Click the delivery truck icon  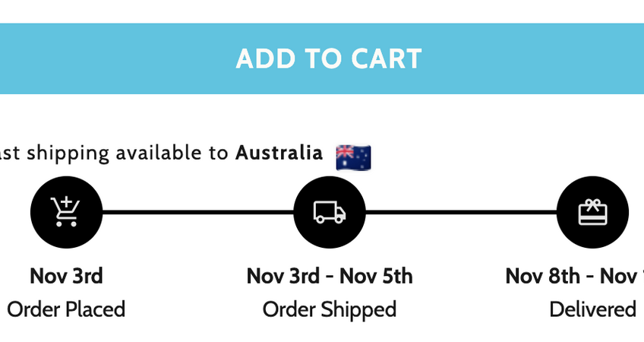coord(330,212)
